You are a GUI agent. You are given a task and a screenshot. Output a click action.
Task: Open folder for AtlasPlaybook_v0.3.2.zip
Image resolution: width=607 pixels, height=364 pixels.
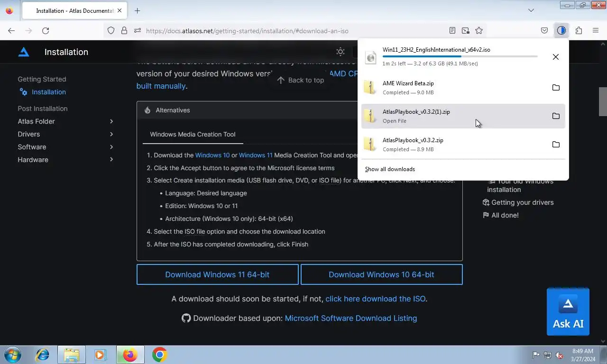pos(556,145)
